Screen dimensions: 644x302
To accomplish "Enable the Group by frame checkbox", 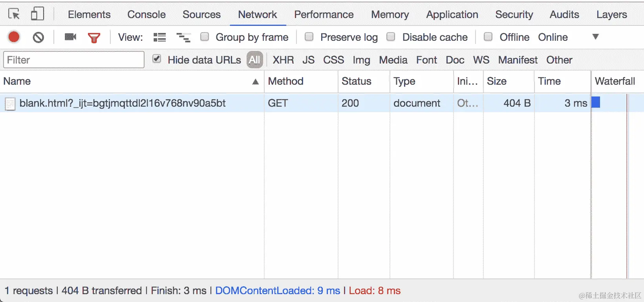I will tap(205, 37).
